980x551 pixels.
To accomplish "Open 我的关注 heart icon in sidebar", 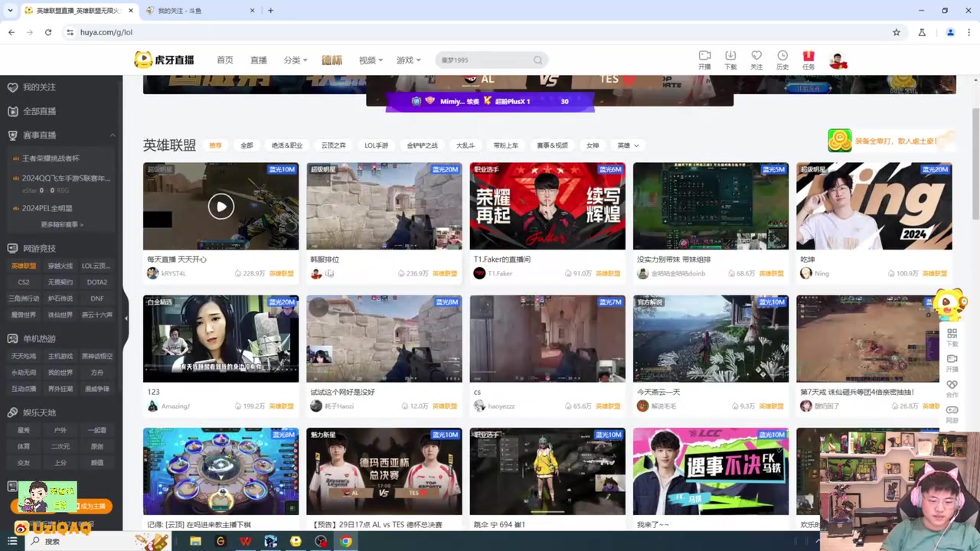I will [12, 87].
